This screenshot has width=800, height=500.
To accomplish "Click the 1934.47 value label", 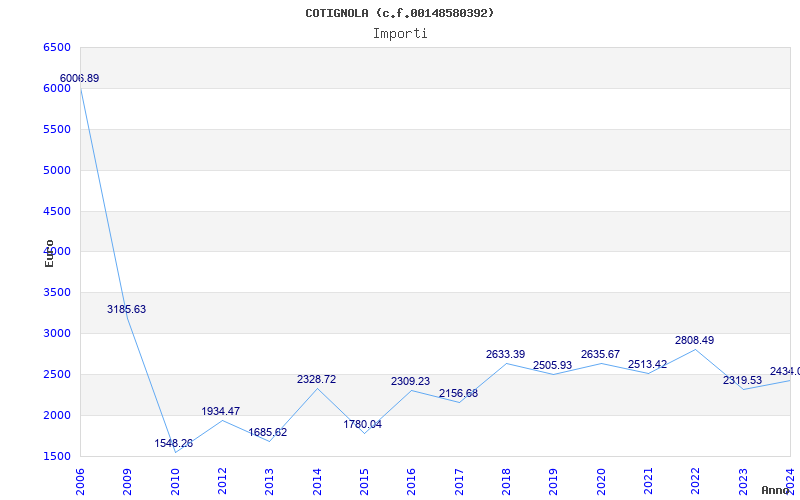I will click(220, 411).
